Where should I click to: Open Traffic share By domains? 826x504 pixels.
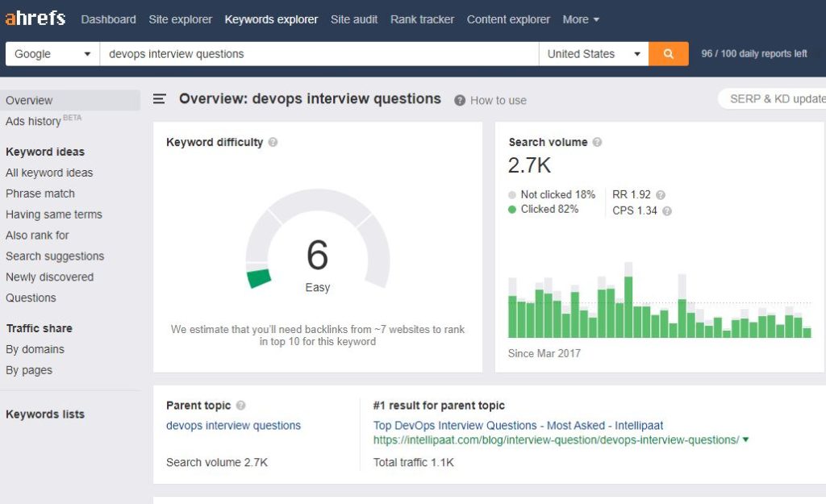click(x=35, y=349)
